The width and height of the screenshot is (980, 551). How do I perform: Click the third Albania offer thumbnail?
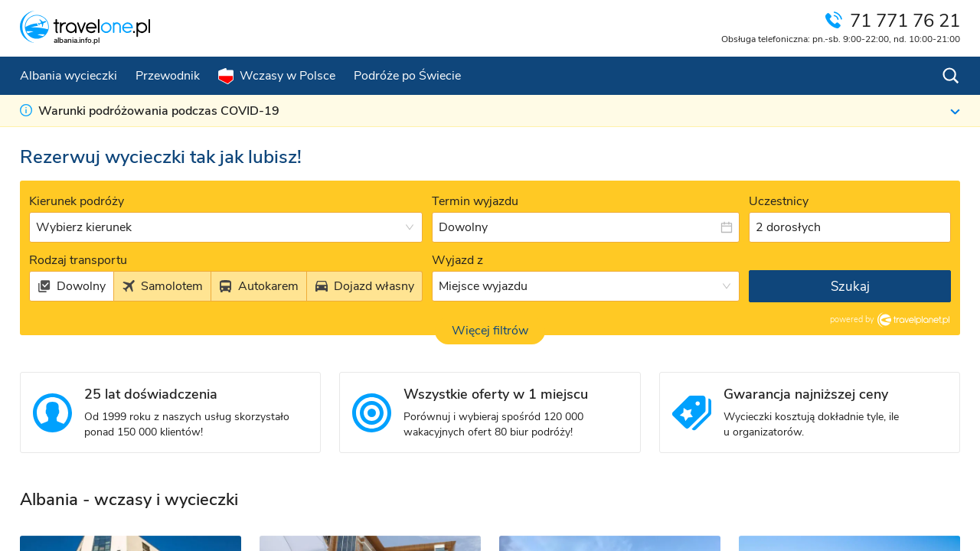pyautogui.click(x=609, y=543)
